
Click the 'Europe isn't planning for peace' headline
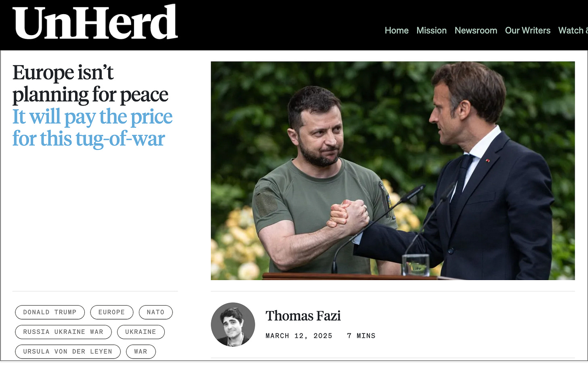coord(90,84)
